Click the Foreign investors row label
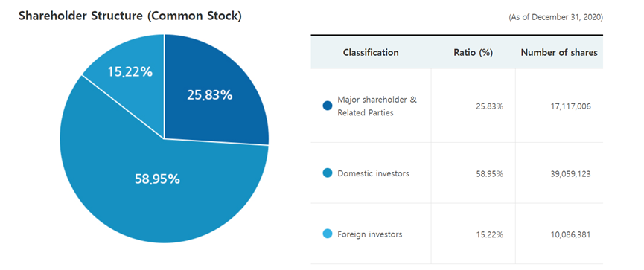This screenshot has height=270, width=644. pyautogui.click(x=369, y=234)
